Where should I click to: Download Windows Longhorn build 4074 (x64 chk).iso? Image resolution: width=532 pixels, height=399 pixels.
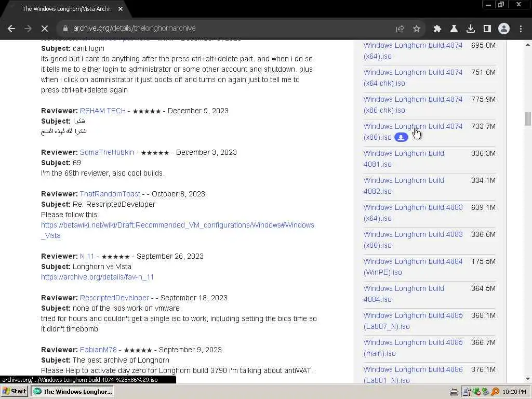point(413,78)
